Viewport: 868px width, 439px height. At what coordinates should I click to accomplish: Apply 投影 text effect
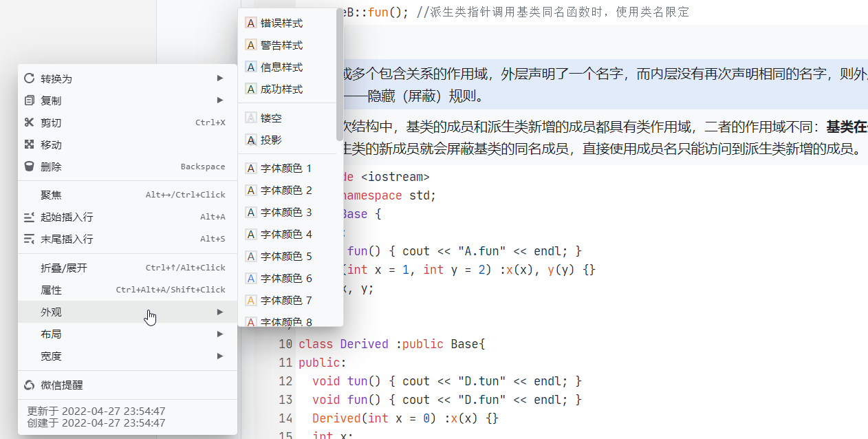click(287, 140)
